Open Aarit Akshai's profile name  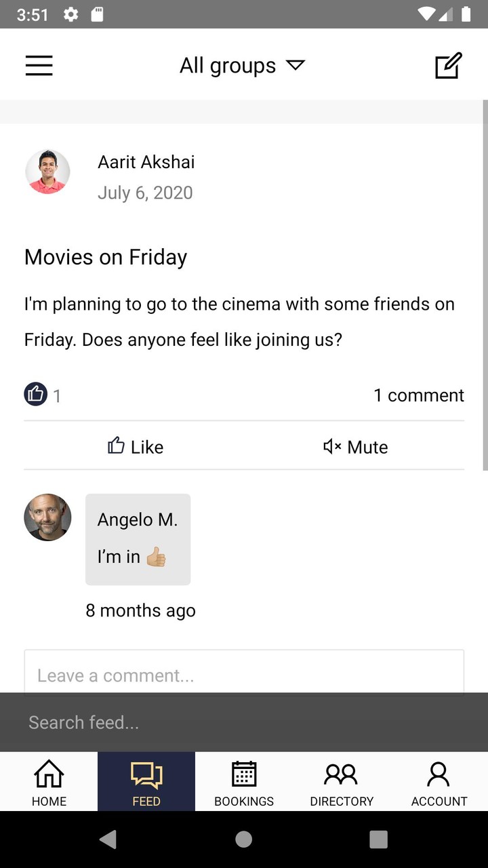(x=146, y=162)
